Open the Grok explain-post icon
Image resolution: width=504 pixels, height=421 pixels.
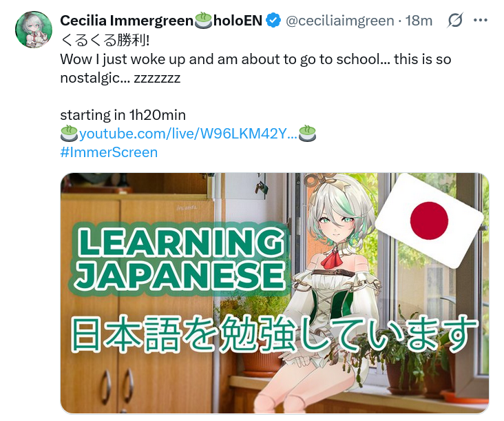(455, 20)
